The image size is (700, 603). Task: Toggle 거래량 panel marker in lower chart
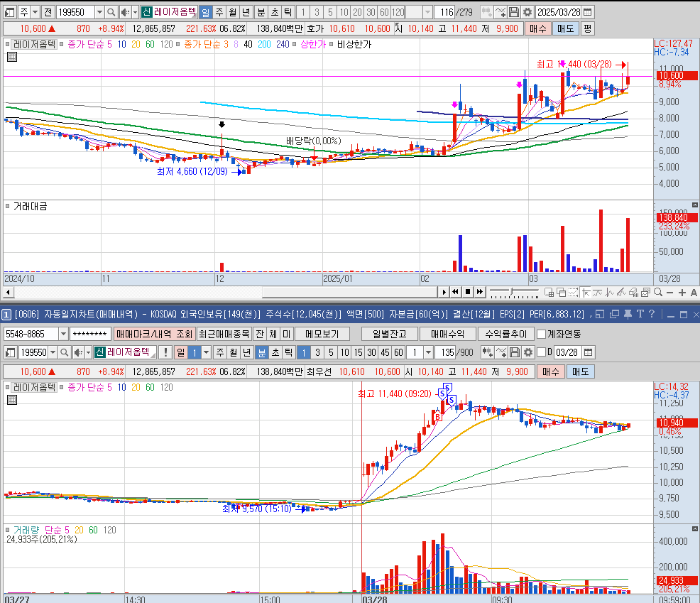[8, 530]
